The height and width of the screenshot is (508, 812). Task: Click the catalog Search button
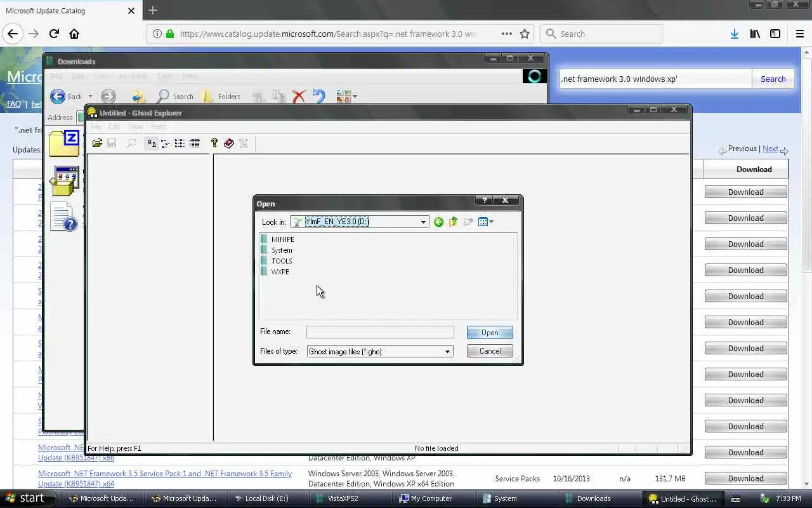coord(773,79)
